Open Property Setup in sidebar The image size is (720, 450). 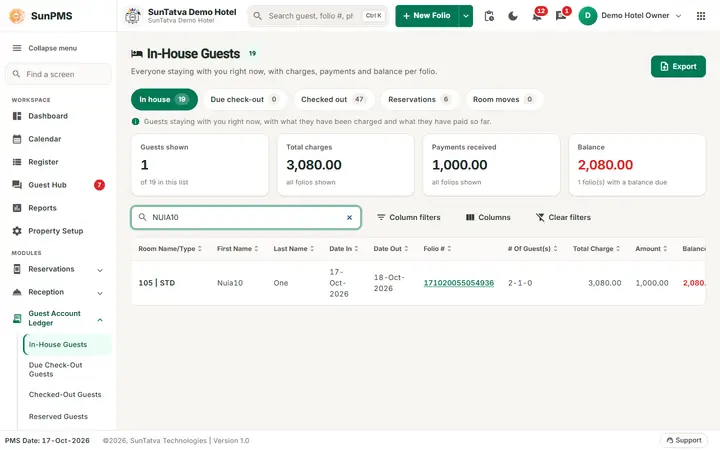[58, 231]
